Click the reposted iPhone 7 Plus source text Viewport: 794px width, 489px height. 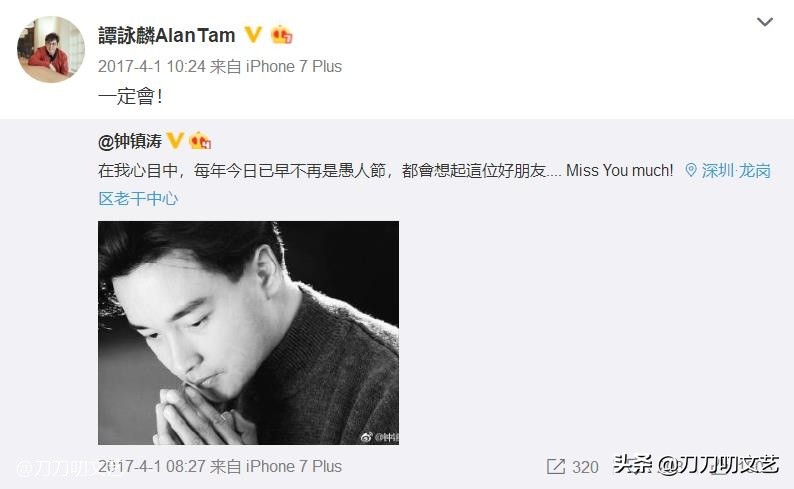(294, 466)
